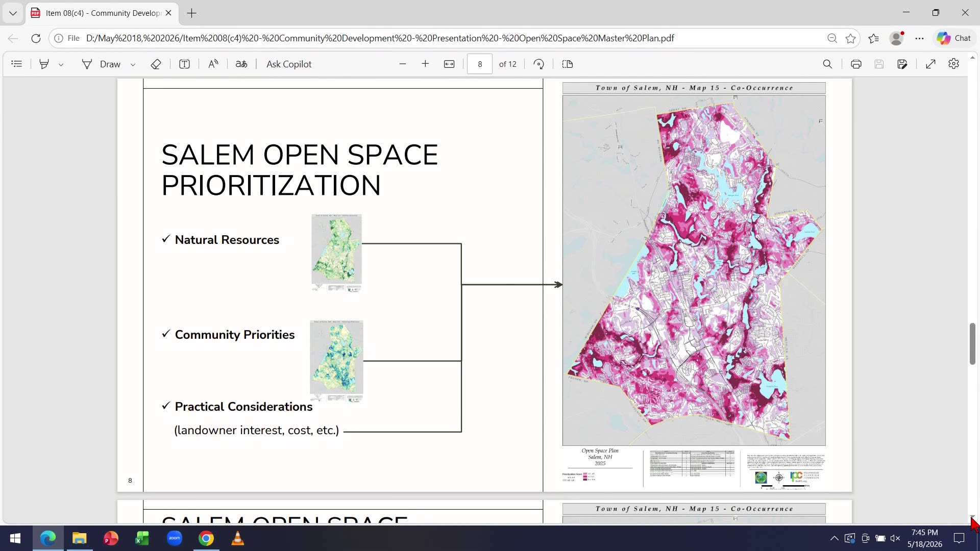
Task: Open address bar zoom indicator
Action: 832,38
